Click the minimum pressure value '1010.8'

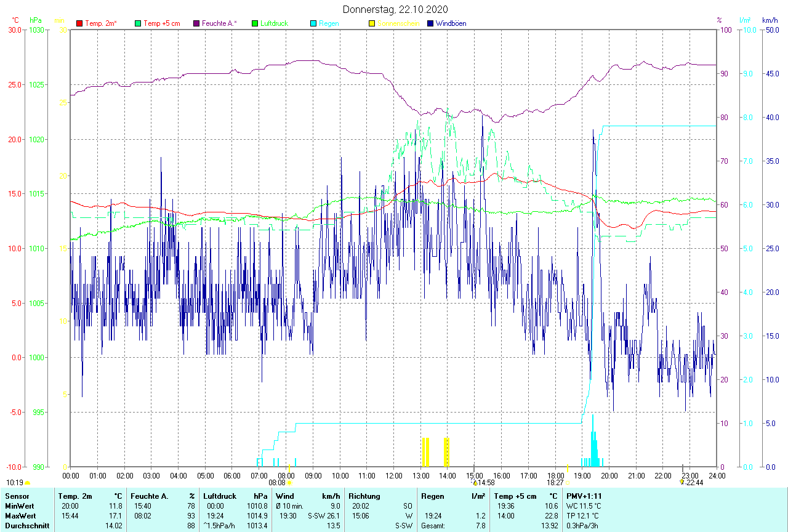257,506
